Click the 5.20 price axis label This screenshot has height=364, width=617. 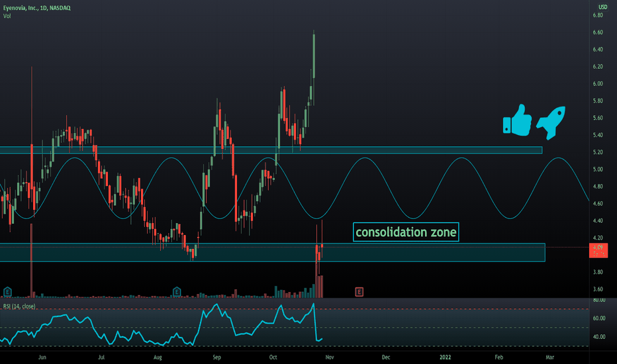point(598,152)
